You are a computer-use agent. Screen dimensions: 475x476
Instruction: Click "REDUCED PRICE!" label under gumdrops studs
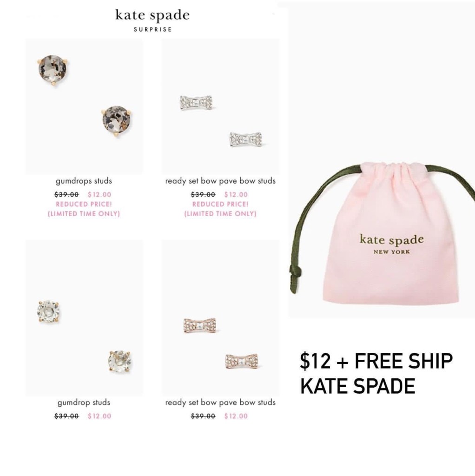click(84, 205)
